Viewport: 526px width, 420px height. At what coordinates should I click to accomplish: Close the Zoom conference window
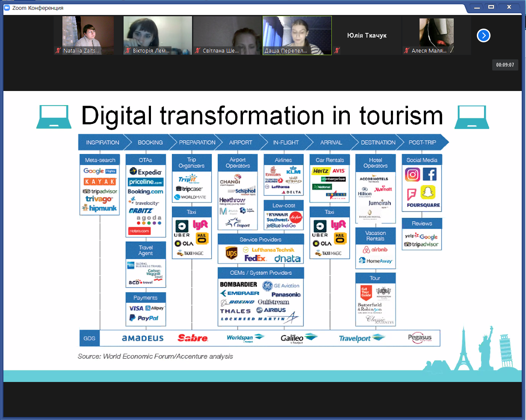coord(509,7)
